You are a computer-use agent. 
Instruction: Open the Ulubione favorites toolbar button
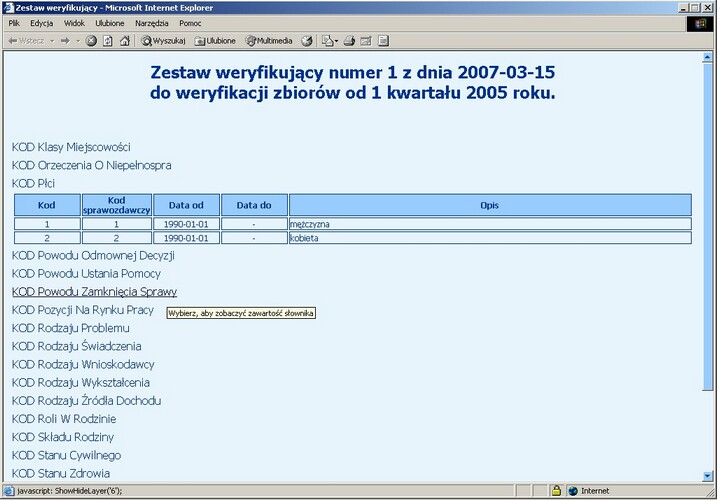215,41
